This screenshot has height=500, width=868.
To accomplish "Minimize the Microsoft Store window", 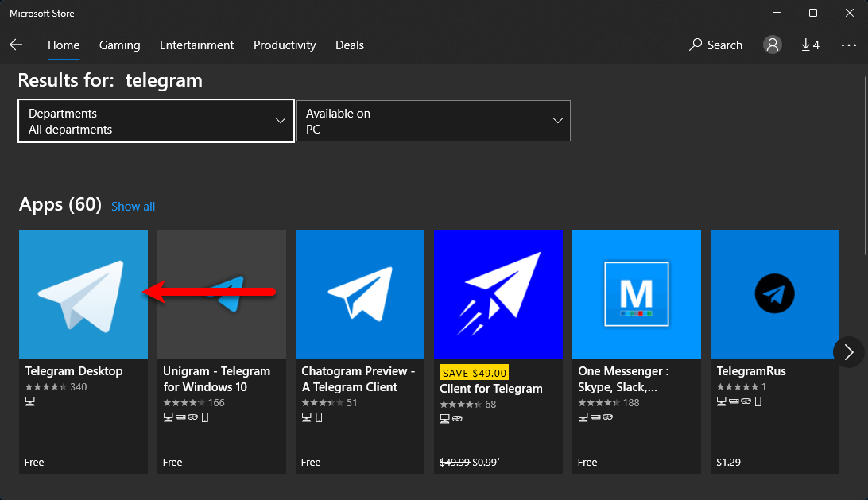I will pyautogui.click(x=777, y=13).
